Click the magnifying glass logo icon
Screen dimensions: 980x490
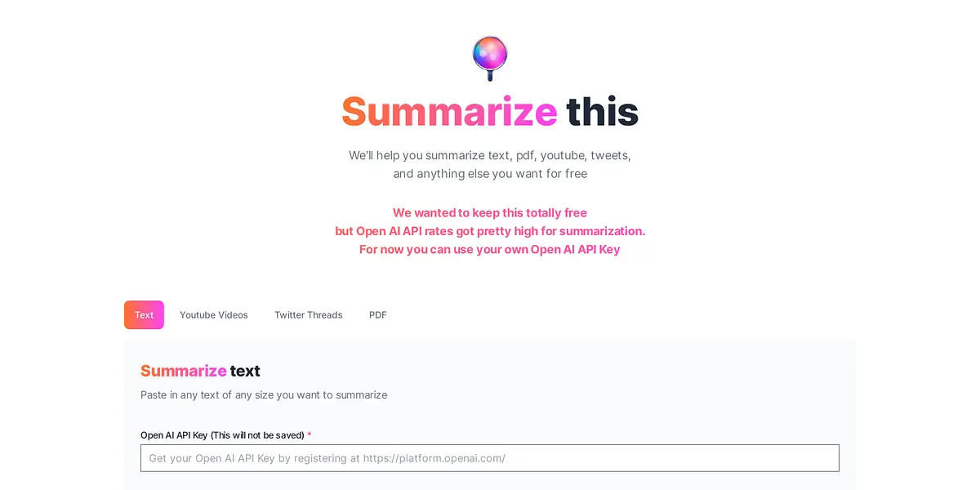[490, 57]
